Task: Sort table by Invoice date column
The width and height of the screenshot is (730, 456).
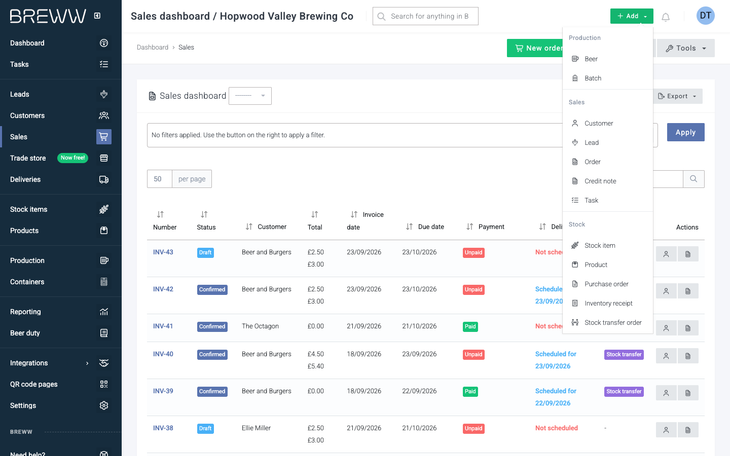Action: 365,221
